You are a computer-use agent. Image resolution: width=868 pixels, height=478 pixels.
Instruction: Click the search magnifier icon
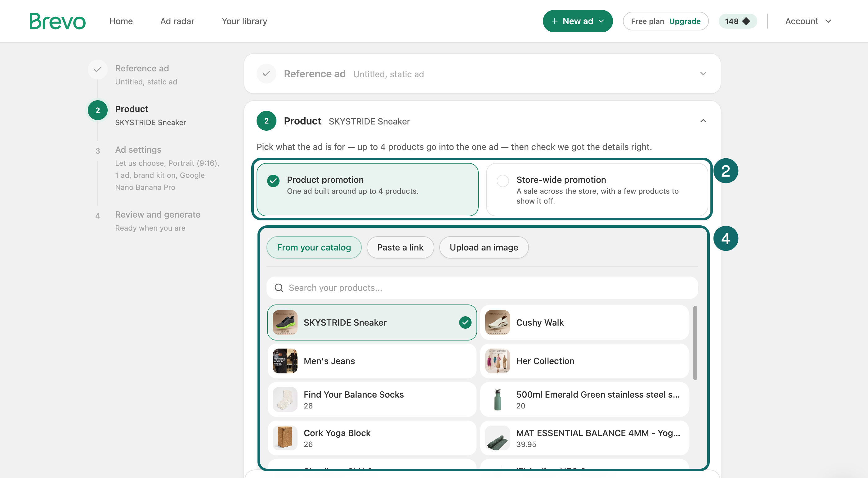tap(279, 288)
